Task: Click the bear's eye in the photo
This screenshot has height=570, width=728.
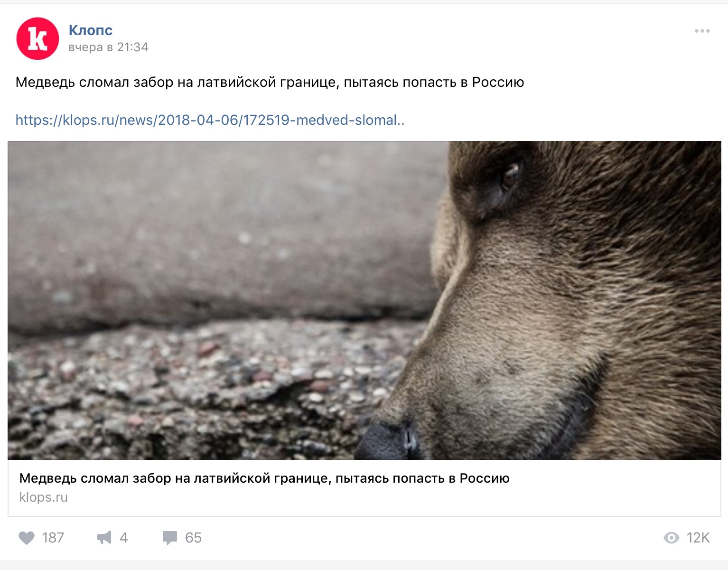Action: 511,175
